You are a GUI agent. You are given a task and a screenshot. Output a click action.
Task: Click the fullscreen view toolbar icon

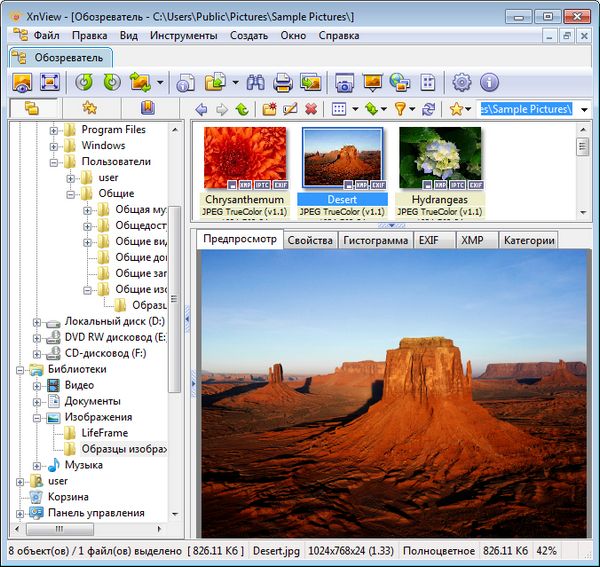49,83
